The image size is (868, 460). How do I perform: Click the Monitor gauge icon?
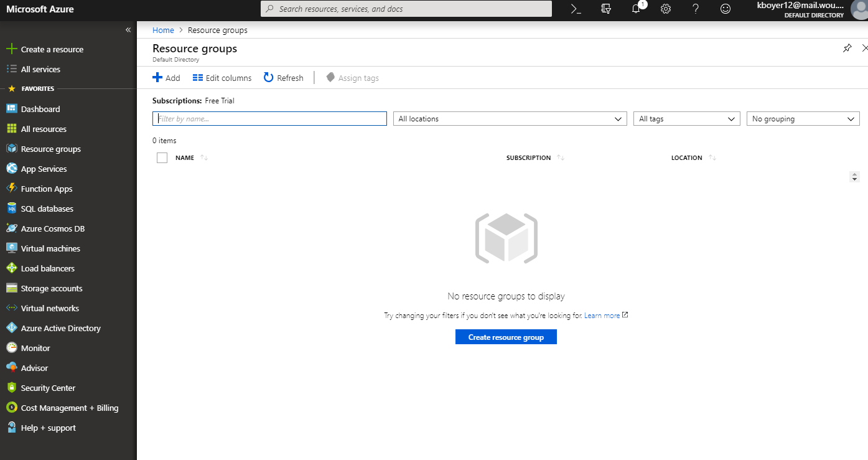(11, 348)
